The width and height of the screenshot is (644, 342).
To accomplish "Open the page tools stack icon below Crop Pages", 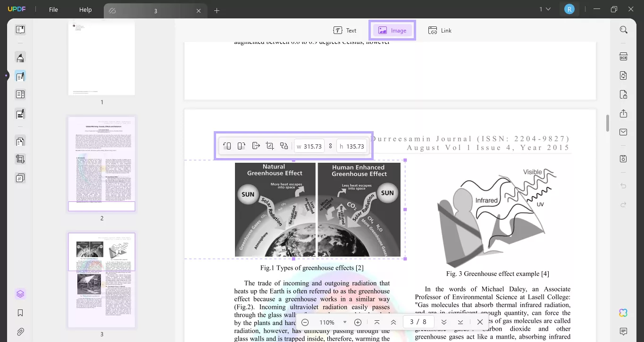I will pyautogui.click(x=20, y=178).
